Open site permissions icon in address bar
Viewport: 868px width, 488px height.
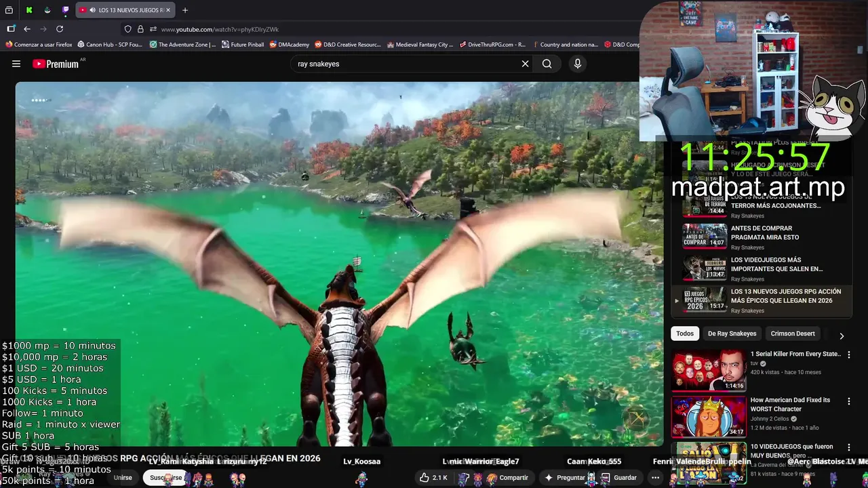tap(153, 29)
